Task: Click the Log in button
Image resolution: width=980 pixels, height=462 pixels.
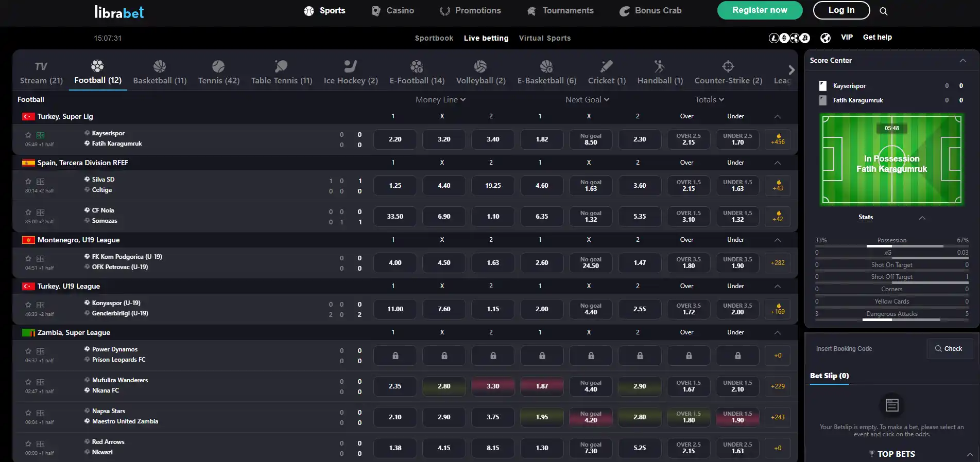Action: pos(841,10)
